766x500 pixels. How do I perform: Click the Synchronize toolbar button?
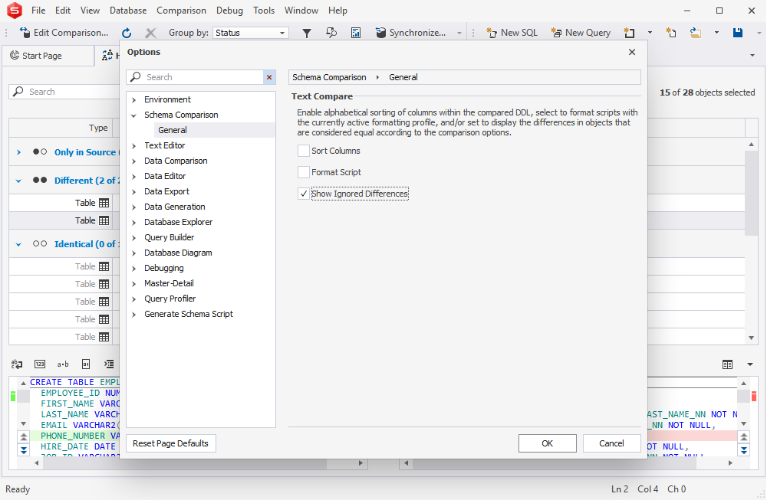(x=410, y=33)
